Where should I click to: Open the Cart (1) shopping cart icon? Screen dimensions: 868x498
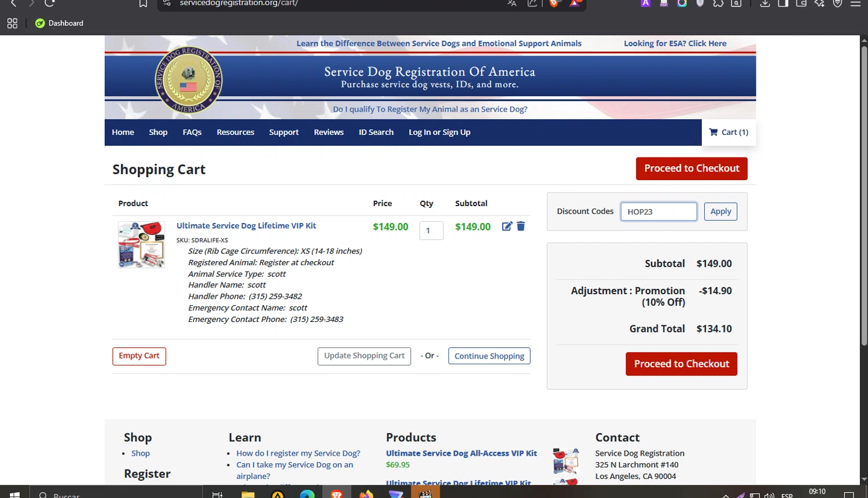pyautogui.click(x=729, y=132)
